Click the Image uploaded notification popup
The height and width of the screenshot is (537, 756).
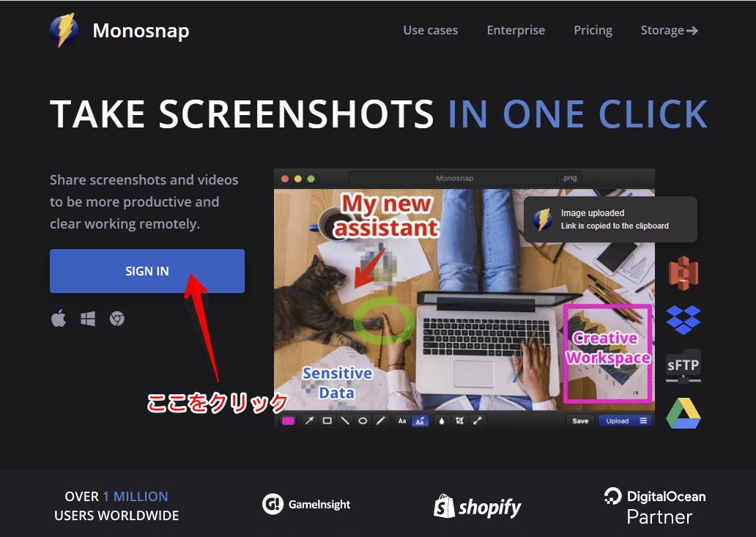click(610, 219)
